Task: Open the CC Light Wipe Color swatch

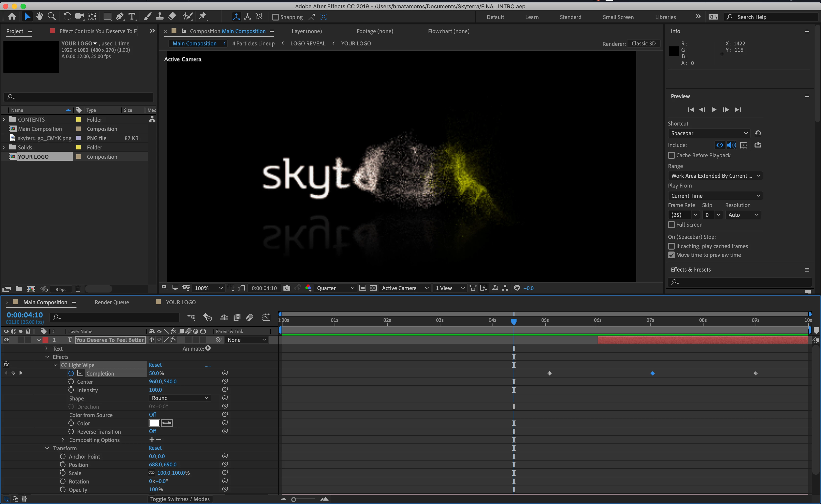Action: click(x=154, y=423)
